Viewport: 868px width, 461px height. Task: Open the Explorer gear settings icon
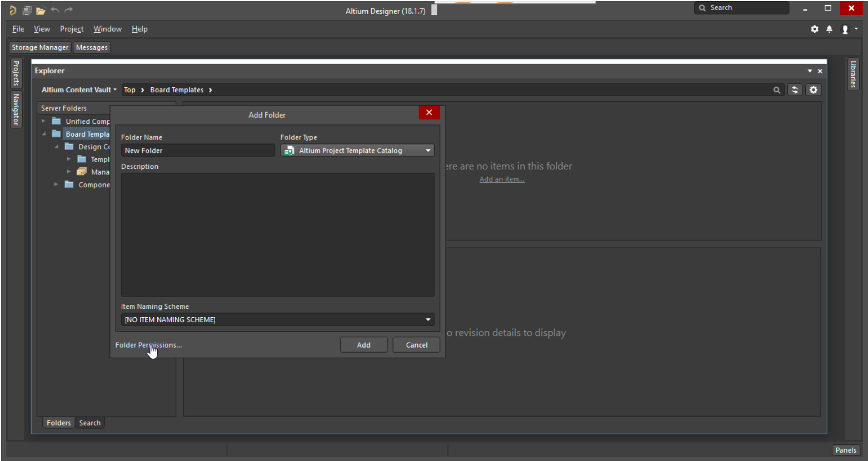pos(814,90)
